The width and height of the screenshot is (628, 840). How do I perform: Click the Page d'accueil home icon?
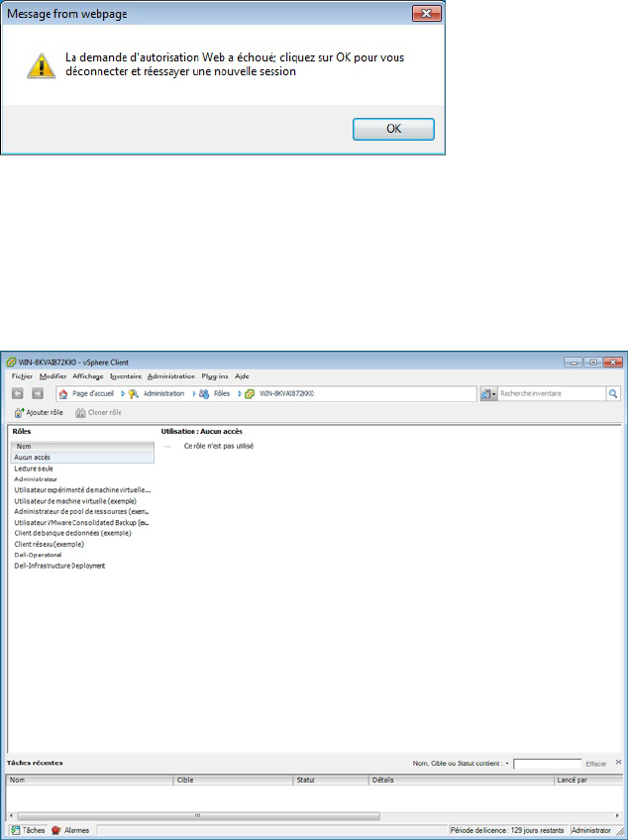coord(63,394)
